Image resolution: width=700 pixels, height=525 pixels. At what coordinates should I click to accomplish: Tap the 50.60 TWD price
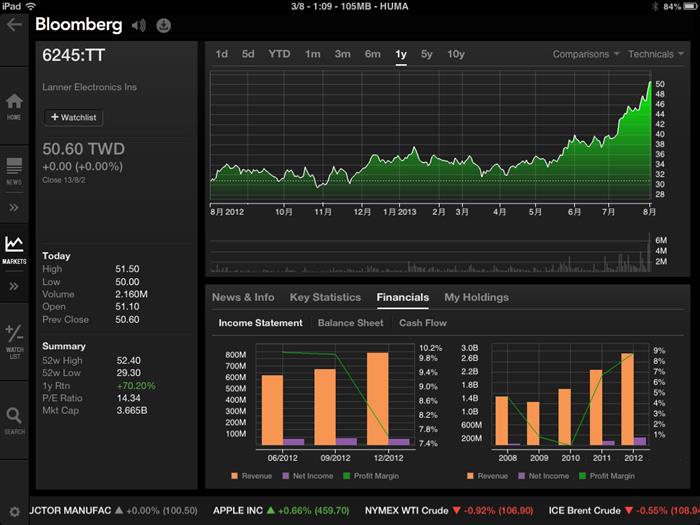pos(83,149)
